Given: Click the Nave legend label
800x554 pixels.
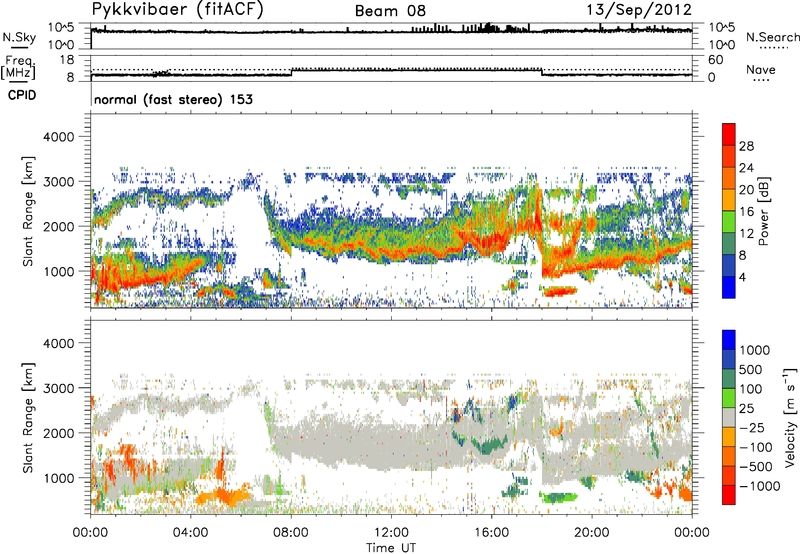Looking at the screenshot, I should [761, 69].
